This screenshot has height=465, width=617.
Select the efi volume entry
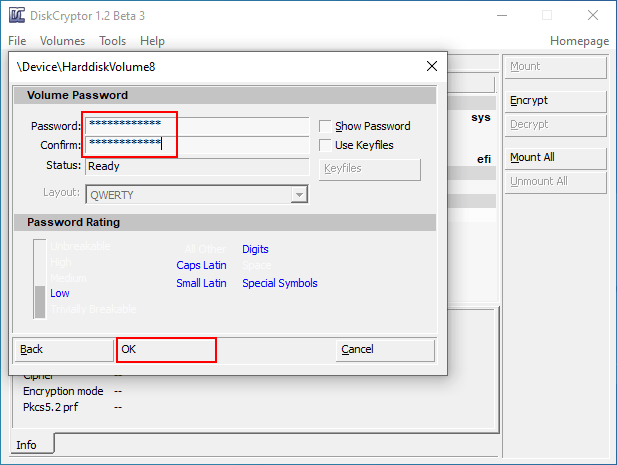click(x=484, y=159)
